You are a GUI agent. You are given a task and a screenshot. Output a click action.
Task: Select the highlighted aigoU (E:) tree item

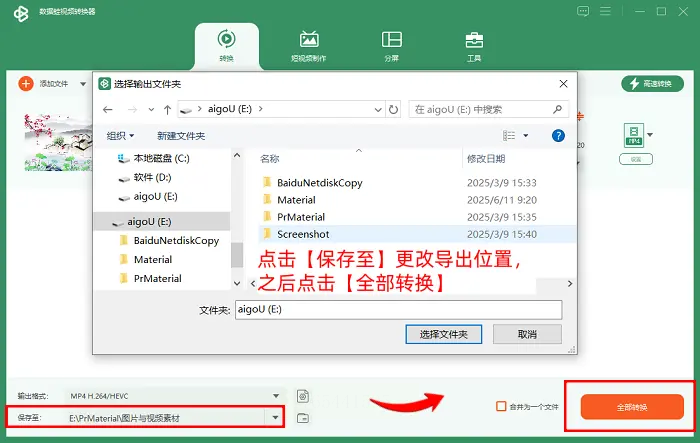click(162, 222)
